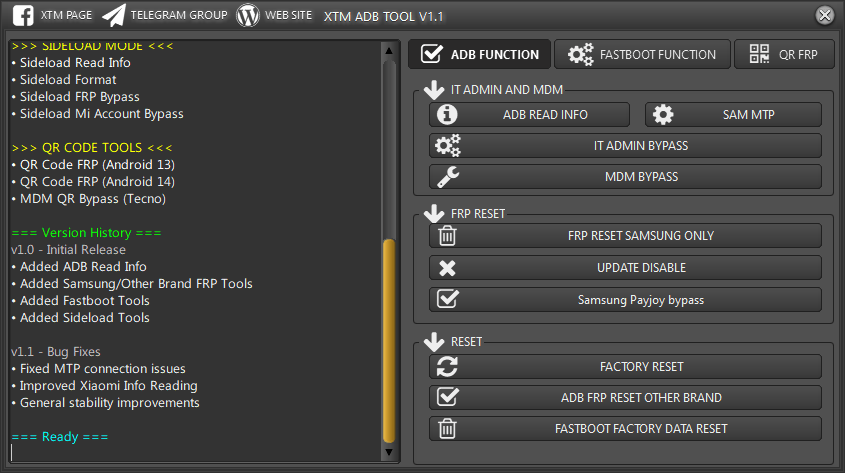This screenshot has width=845, height=473.
Task: Open XTM PAGE link
Action: [66, 16]
